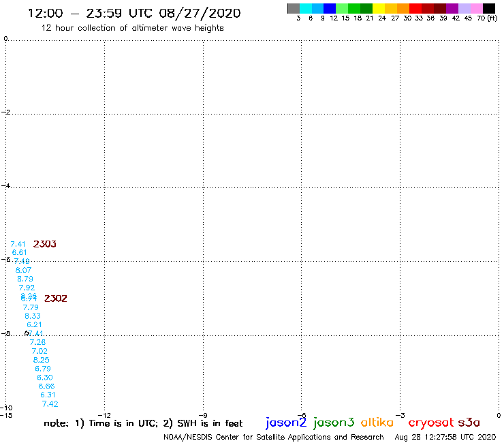This screenshot has height=443, width=504.
Task: Click the 6.66 wave height reading
Action: tap(46, 386)
